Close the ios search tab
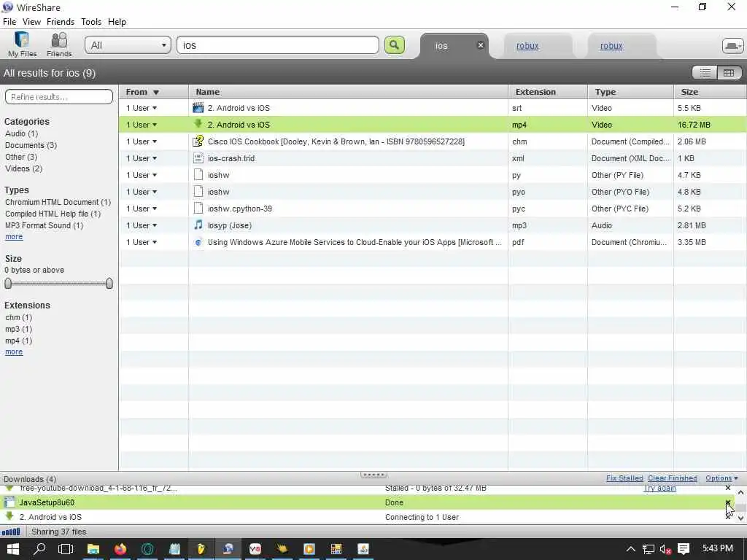Viewport: 747px width, 560px height. point(481,44)
